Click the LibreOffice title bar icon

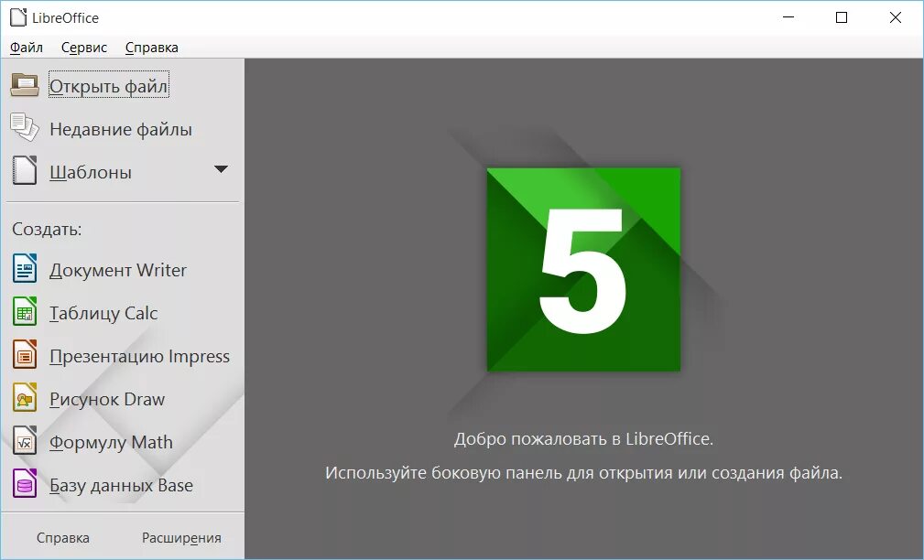18,17
